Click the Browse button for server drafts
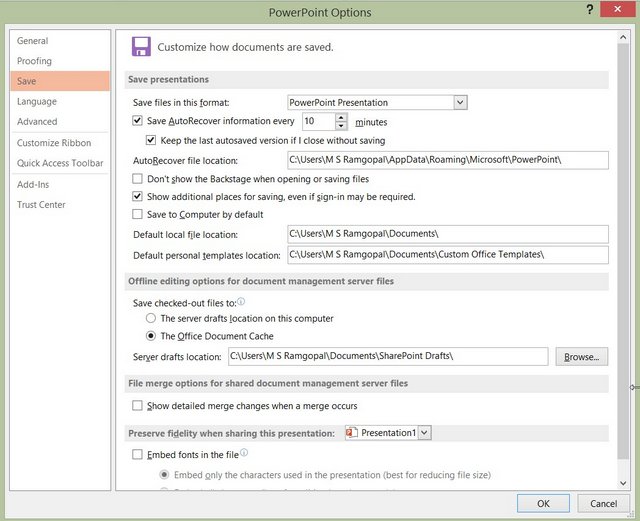Viewport: 640px width, 521px height. coord(581,357)
